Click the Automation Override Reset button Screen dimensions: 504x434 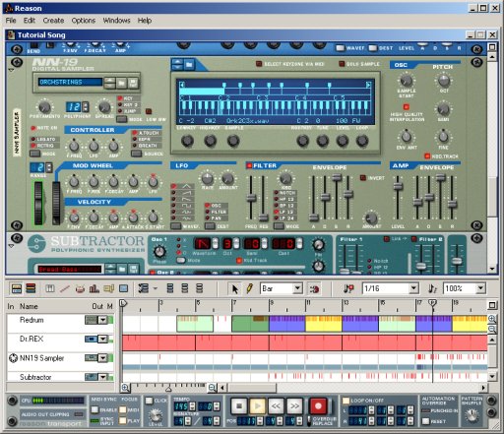point(425,421)
